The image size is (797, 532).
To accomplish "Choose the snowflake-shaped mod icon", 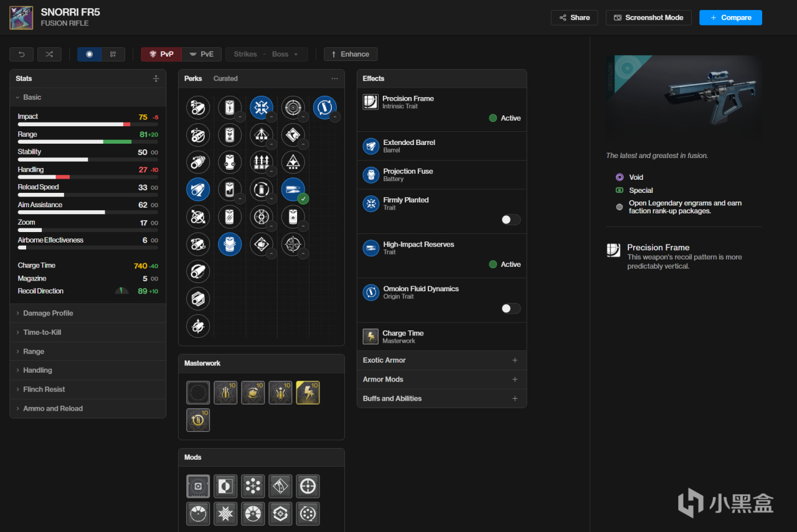I will point(225,514).
